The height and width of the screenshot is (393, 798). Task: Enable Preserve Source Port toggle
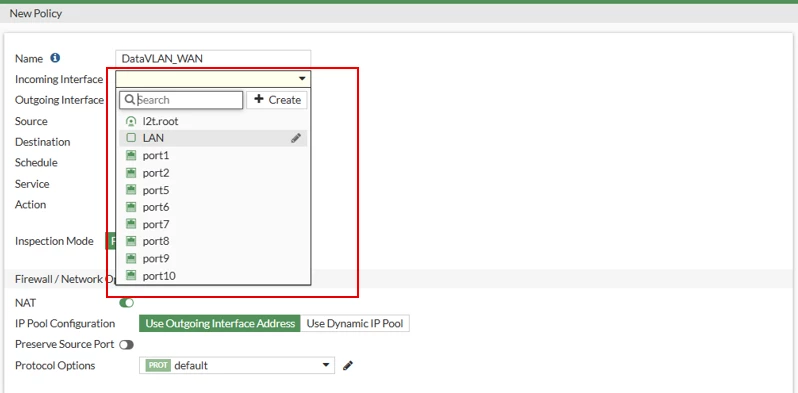click(x=126, y=345)
